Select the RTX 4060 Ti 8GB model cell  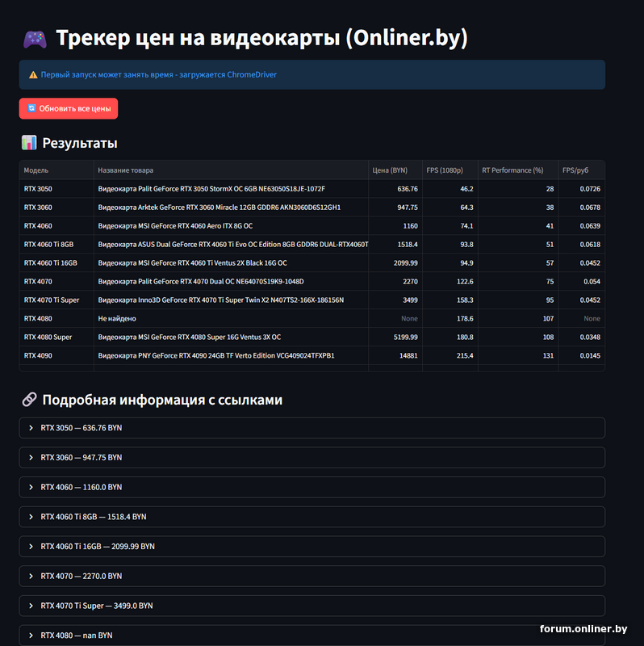pyautogui.click(x=56, y=245)
